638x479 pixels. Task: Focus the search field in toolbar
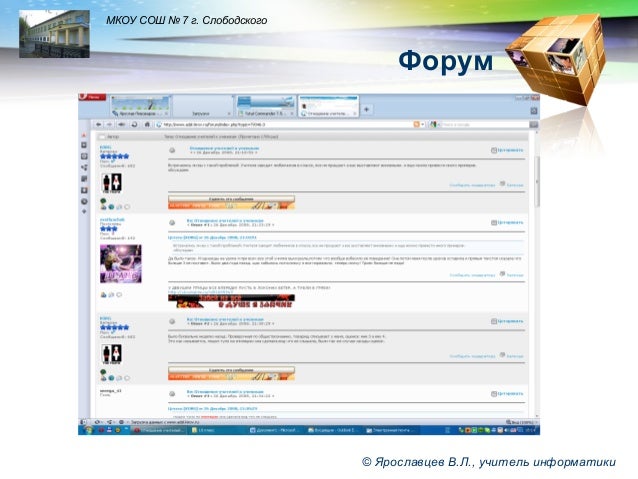(484, 125)
